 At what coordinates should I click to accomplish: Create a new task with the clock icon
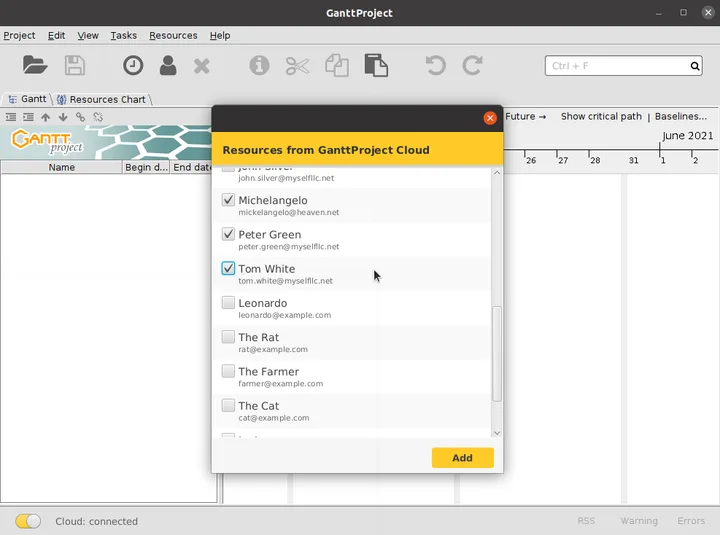[x=133, y=65]
